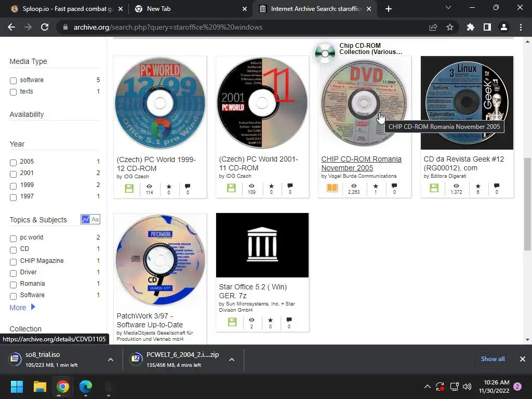Click the PatchWork 3/97 CD thumbnail
This screenshot has height=399, width=532.
[160, 260]
